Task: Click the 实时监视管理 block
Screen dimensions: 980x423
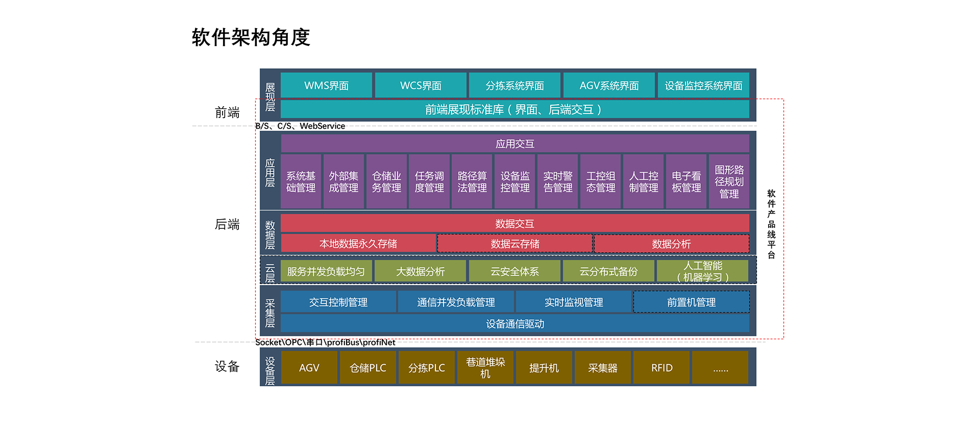Action: coord(574,302)
